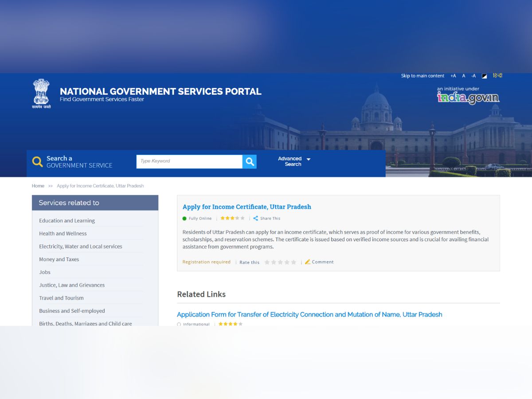Open Apply for Income Certificate, Uttar Pradesh link

(x=247, y=207)
